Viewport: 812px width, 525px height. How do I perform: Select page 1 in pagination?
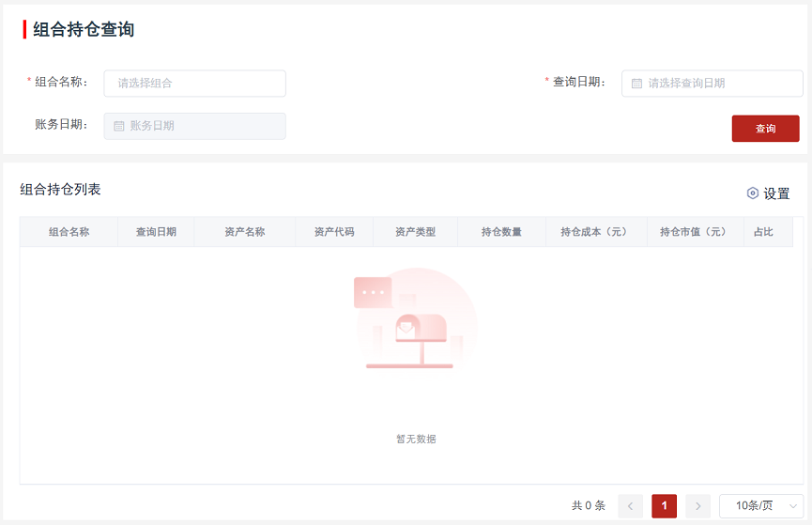click(x=664, y=505)
